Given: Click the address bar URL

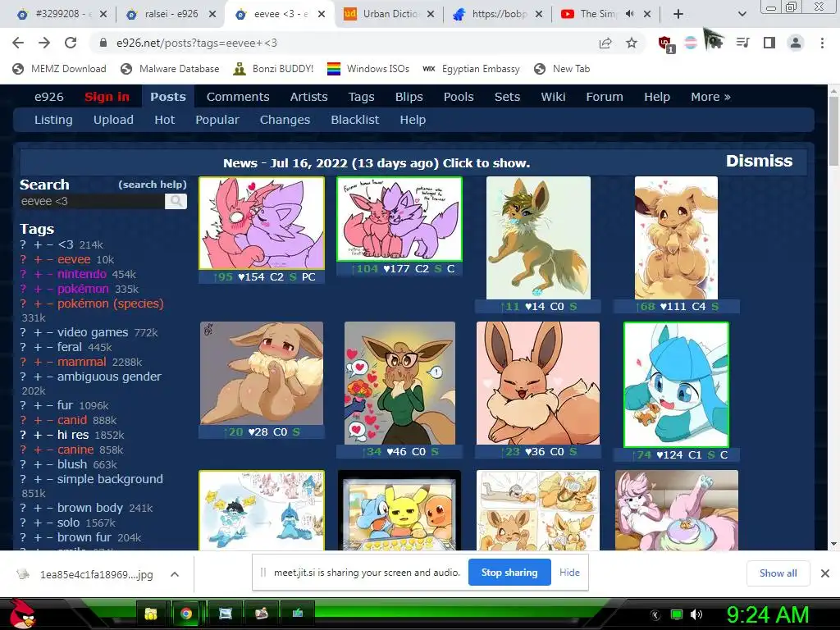Looking at the screenshot, I should pos(197,43).
